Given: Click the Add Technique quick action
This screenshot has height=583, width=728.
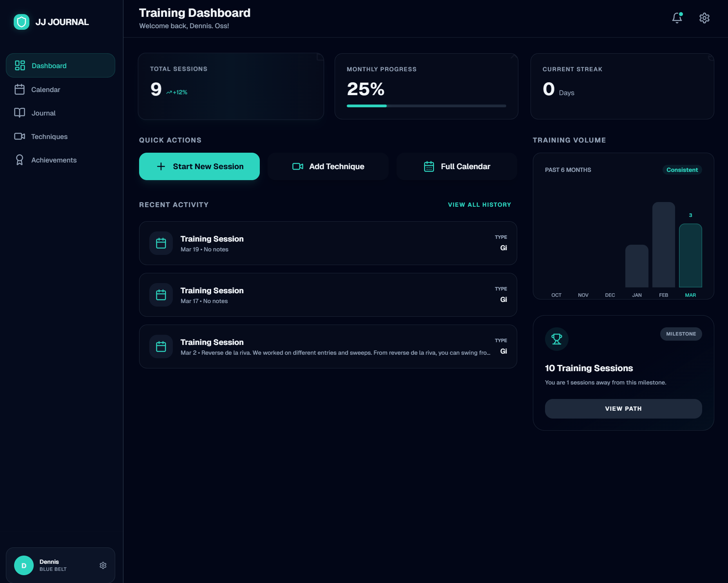Looking at the screenshot, I should (328, 166).
